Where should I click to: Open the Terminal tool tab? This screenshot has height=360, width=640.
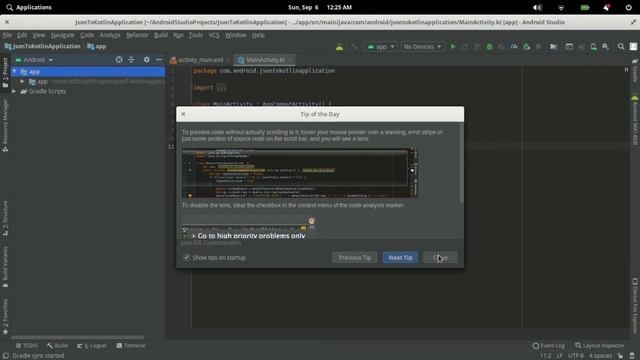coord(131,345)
